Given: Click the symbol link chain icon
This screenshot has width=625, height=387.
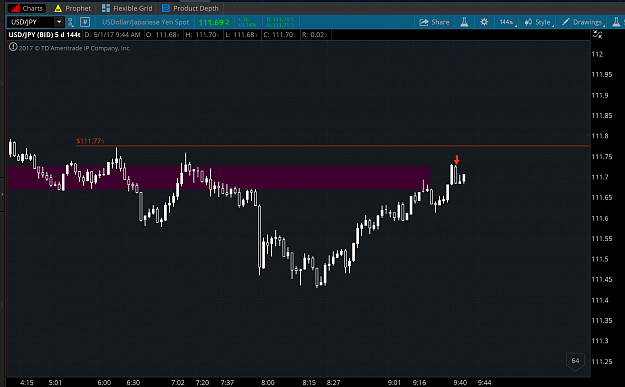Looking at the screenshot, I should click(71, 22).
